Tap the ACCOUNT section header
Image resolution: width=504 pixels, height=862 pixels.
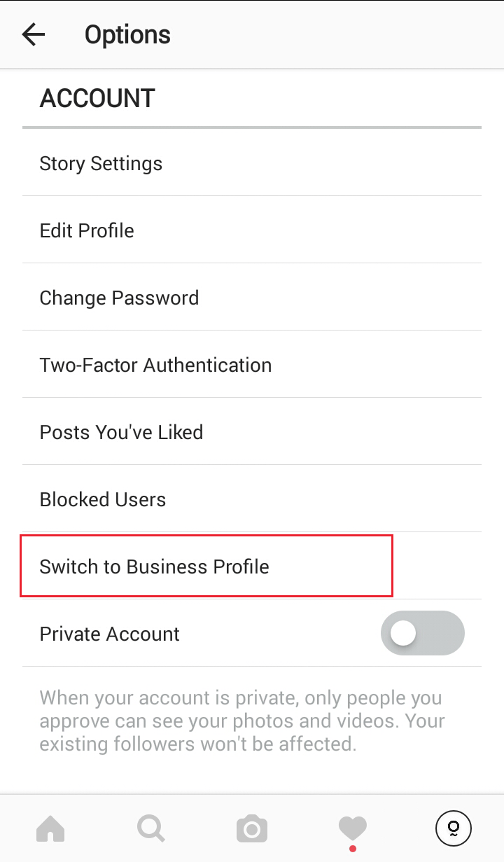[97, 99]
